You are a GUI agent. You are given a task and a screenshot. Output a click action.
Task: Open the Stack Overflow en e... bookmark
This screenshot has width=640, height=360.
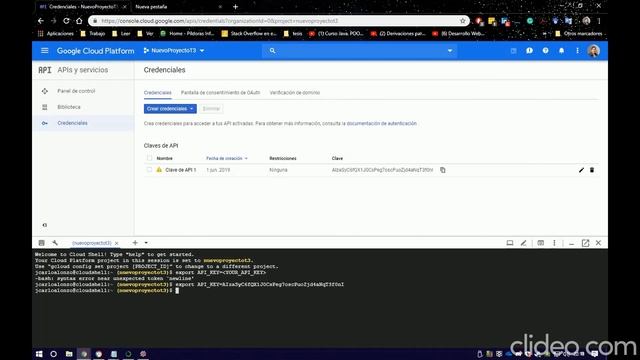click(x=249, y=33)
